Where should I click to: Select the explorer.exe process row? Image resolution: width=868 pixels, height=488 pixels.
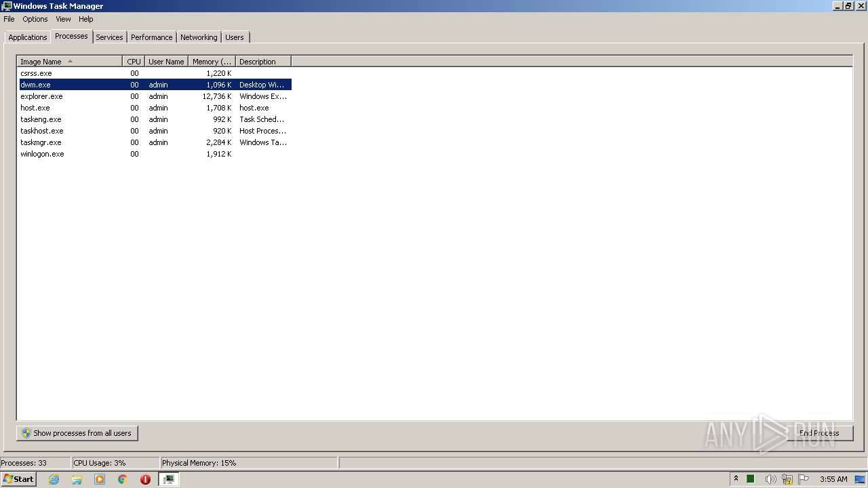click(155, 96)
